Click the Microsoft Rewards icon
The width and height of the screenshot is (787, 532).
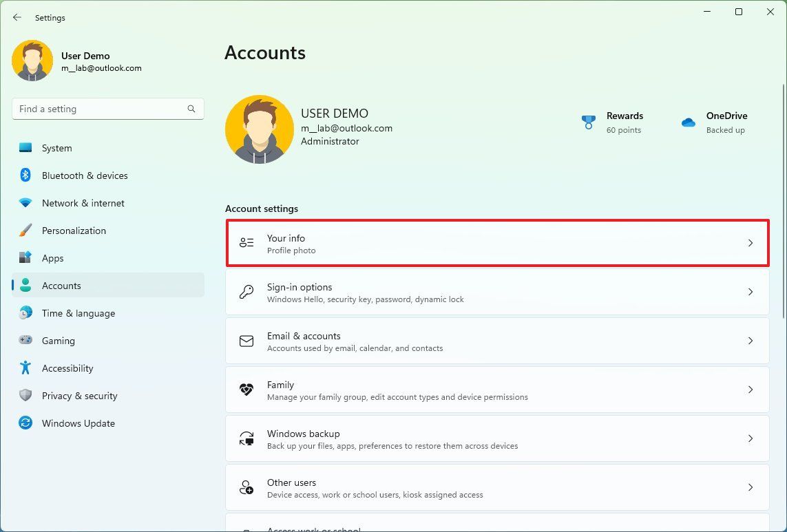(x=589, y=122)
